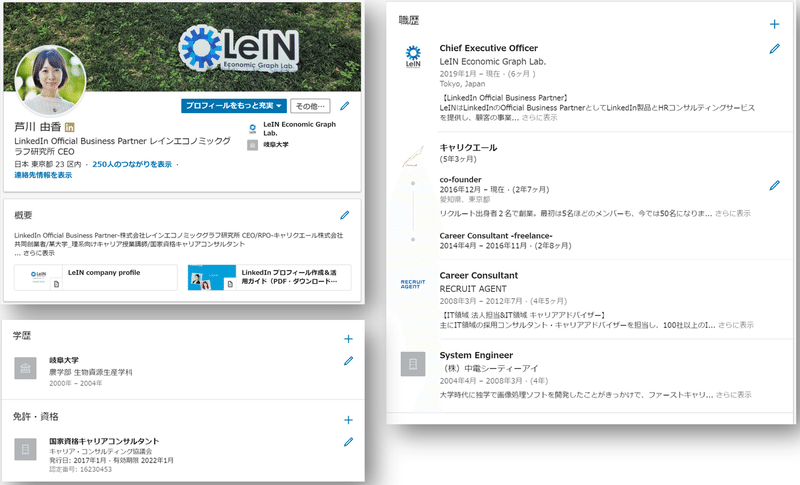
Task: Click キャリクエール company heading
Action: pos(468,148)
